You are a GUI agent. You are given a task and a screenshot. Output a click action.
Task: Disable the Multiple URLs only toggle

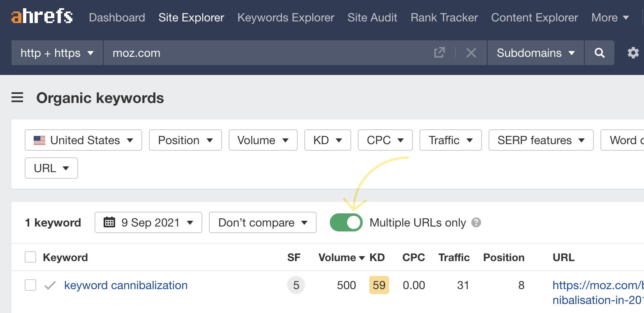tap(346, 222)
